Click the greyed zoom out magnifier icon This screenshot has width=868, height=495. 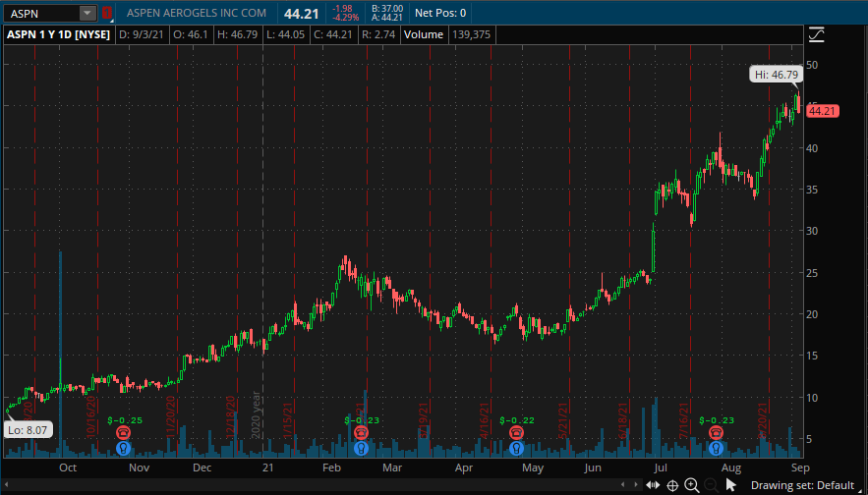[x=712, y=485]
